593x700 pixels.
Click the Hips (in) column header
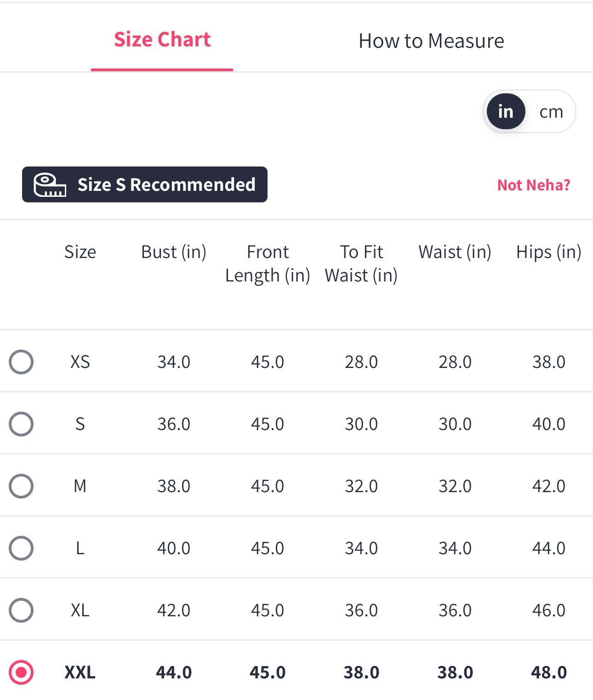coord(548,252)
